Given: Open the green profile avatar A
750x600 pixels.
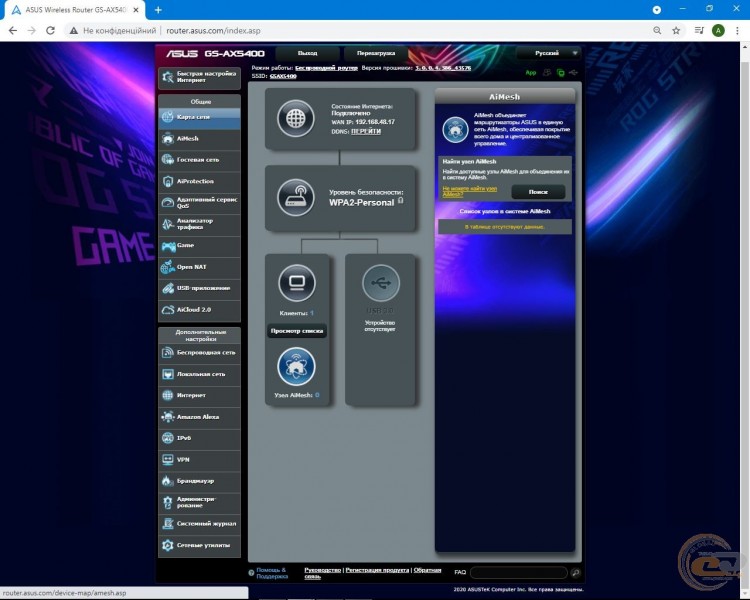Looking at the screenshot, I should [x=718, y=31].
